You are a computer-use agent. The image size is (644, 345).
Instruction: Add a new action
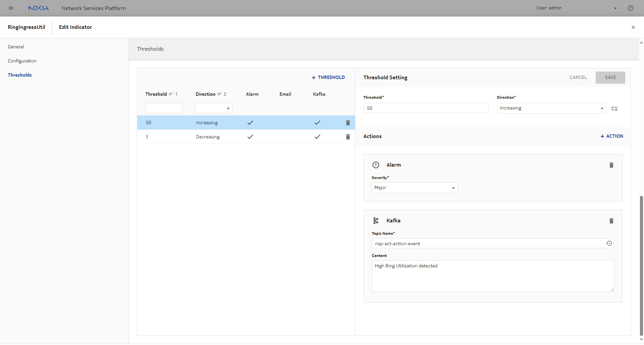point(612,136)
